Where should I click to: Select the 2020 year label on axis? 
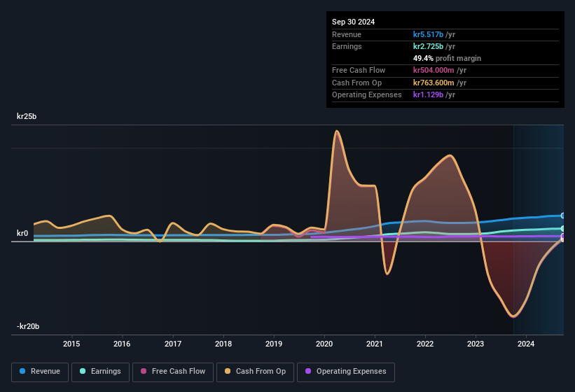tap(324, 344)
